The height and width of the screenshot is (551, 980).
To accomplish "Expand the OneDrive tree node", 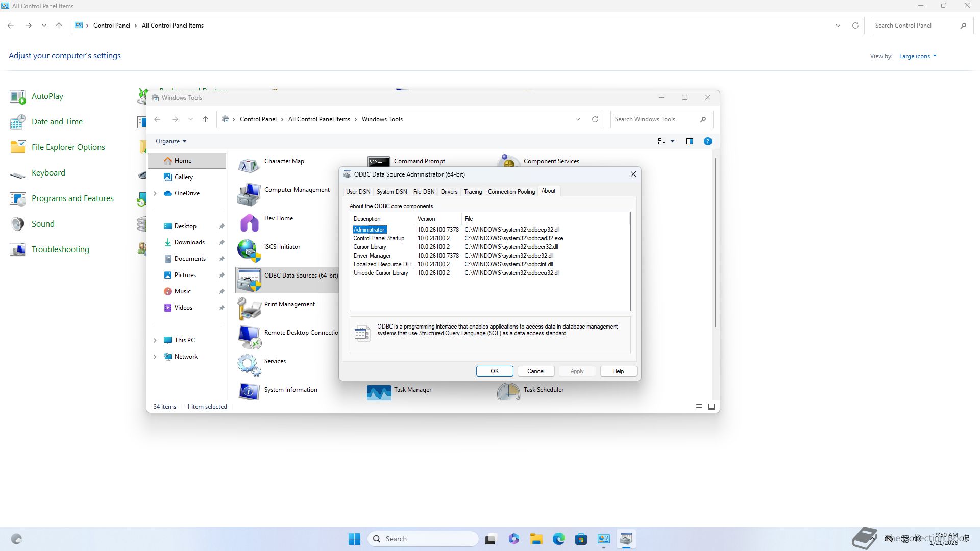I will (x=155, y=193).
